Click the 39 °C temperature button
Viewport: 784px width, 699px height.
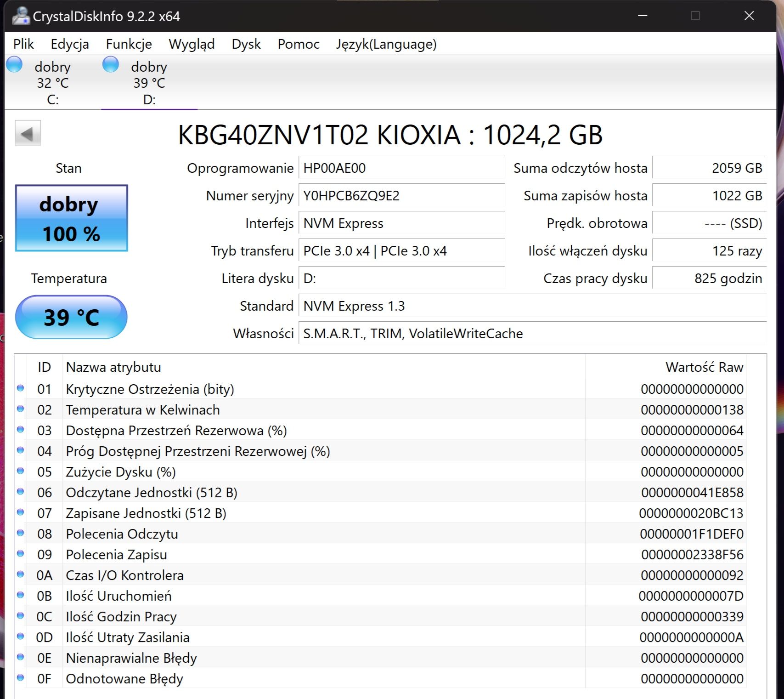(x=71, y=317)
